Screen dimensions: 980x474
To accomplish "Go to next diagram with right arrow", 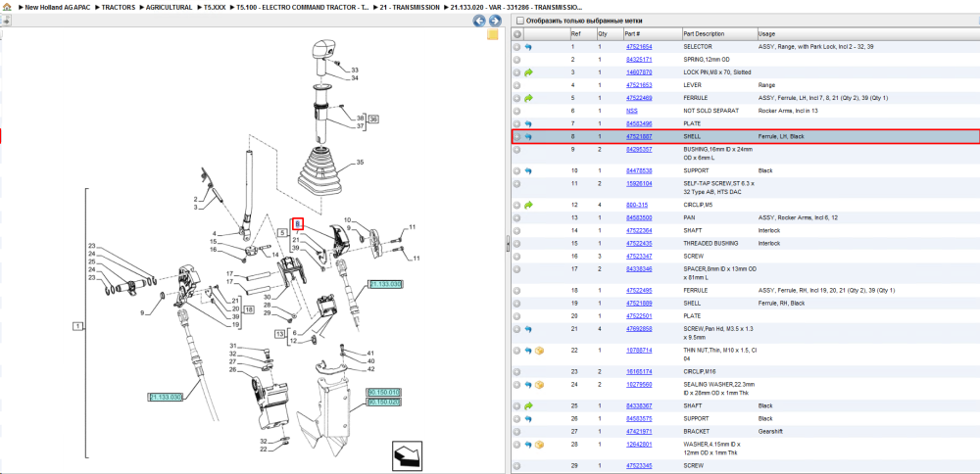I will (x=494, y=21).
